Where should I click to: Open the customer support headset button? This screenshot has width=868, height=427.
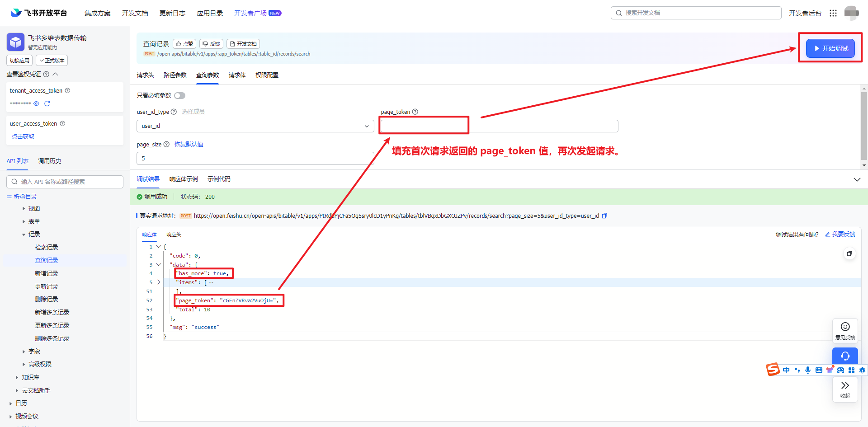[845, 356]
